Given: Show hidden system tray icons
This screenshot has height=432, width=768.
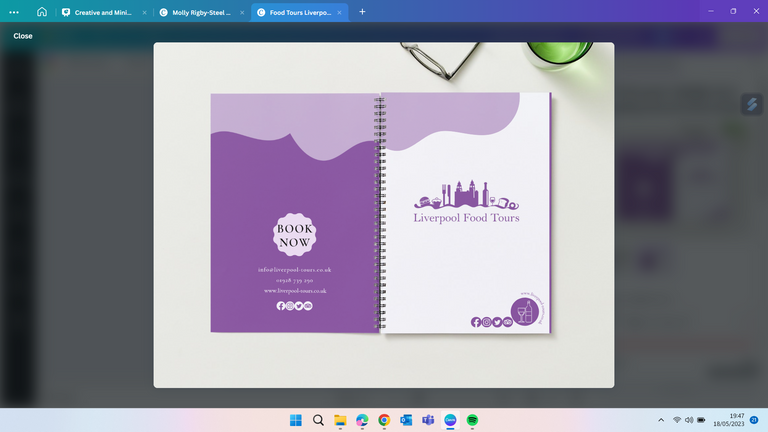Looking at the screenshot, I should pos(661,420).
